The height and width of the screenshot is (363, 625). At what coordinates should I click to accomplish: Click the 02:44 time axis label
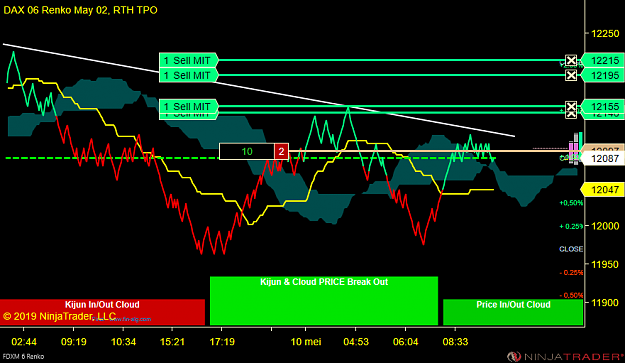(24, 342)
